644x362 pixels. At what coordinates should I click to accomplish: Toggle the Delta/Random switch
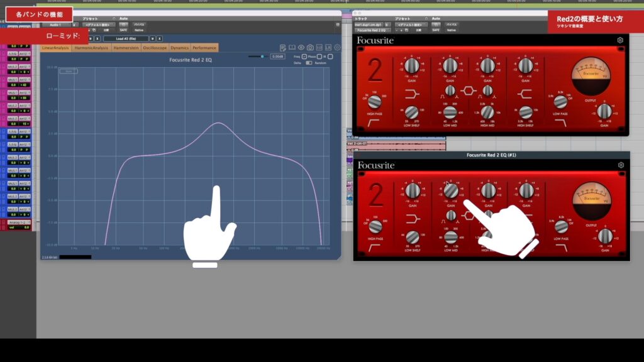click(309, 63)
